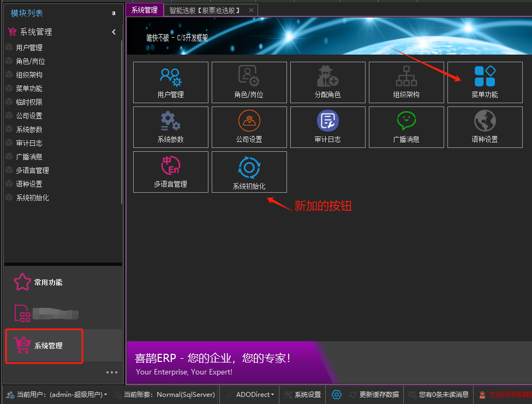Open the 用户管理 tile in main grid
The height and width of the screenshot is (404, 532).
(171, 82)
